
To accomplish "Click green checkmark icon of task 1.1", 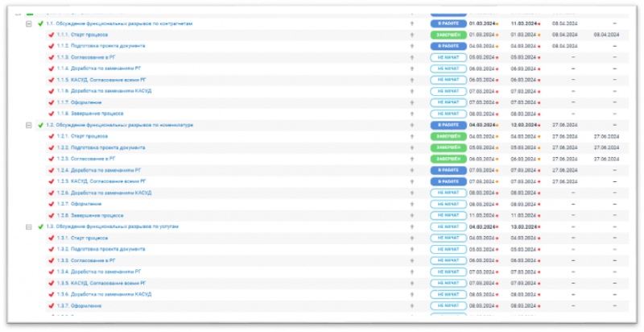I will click(x=40, y=23).
